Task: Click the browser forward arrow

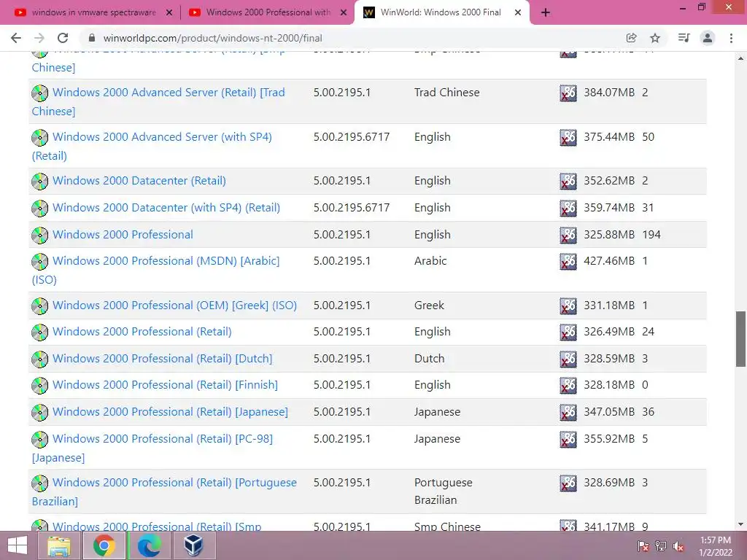Action: 39,38
